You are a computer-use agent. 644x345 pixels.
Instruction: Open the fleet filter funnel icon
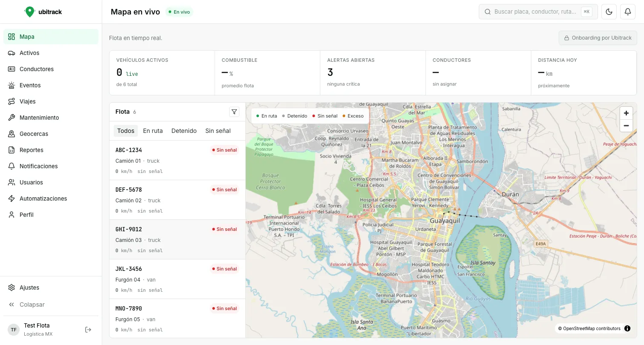coord(234,112)
